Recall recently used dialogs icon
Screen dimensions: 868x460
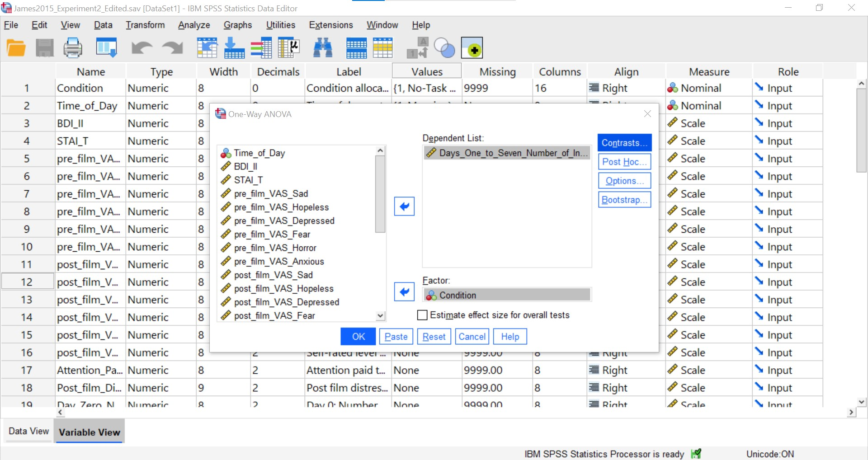[x=107, y=48]
